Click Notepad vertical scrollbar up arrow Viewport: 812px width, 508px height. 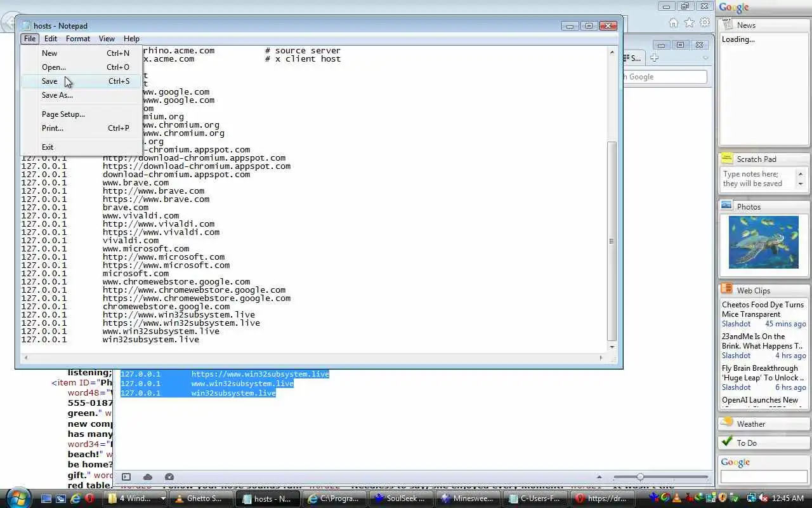click(612, 52)
